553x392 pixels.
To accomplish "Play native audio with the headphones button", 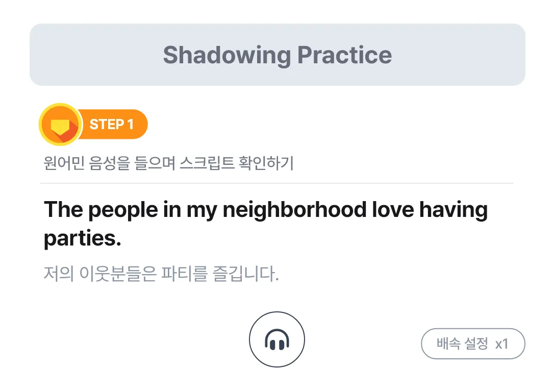I will coord(276,339).
